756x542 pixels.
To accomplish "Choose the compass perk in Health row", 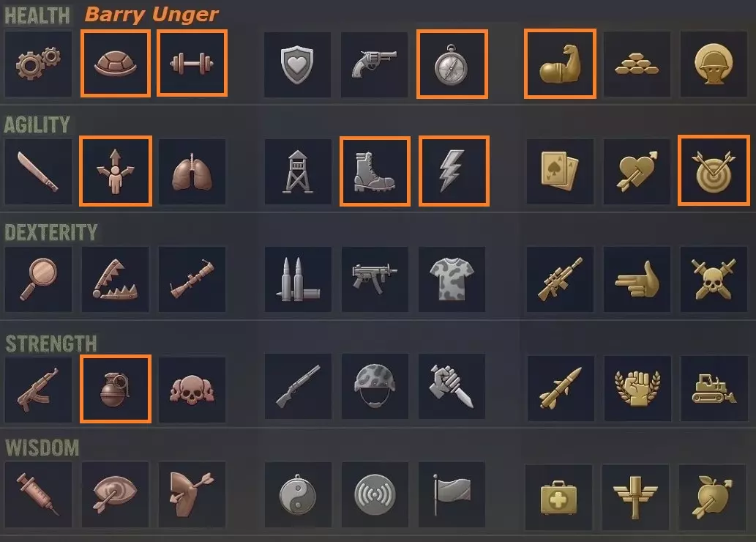I will [x=452, y=64].
